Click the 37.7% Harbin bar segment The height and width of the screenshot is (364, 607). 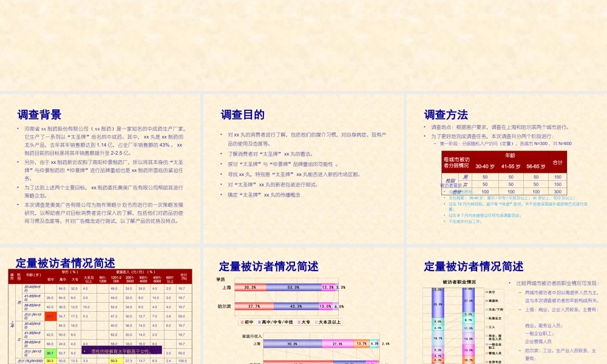pos(253,306)
